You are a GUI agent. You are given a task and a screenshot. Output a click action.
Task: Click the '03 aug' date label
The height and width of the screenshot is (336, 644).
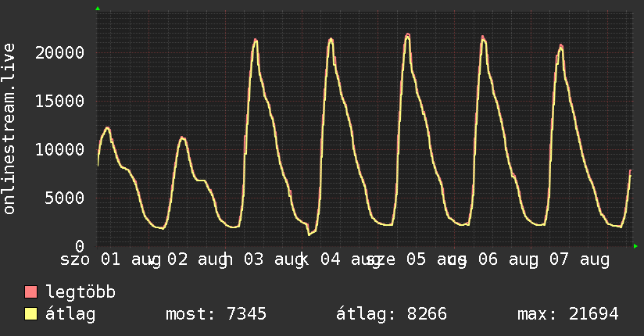(274, 259)
